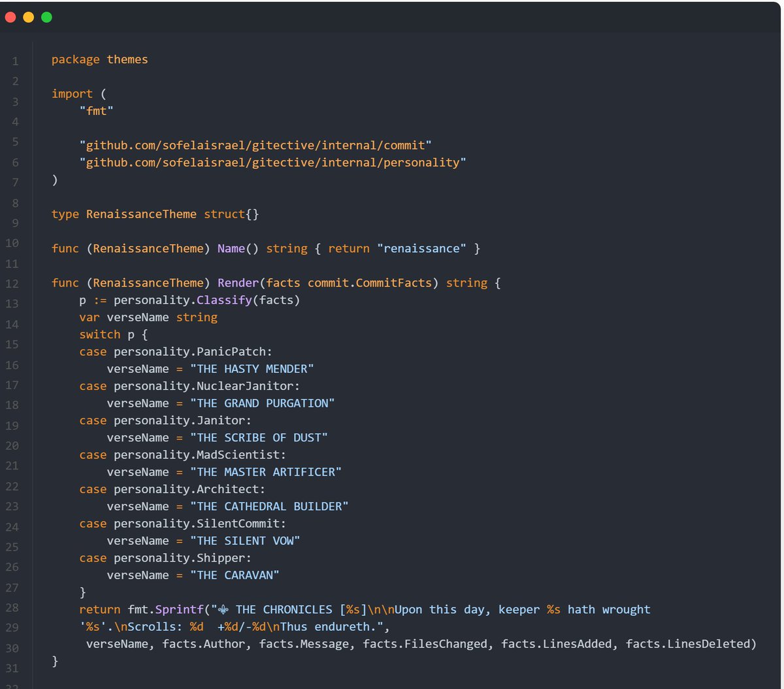Click 'case personality.Janitor:' line
This screenshot has width=784, height=689.
pyautogui.click(x=165, y=420)
